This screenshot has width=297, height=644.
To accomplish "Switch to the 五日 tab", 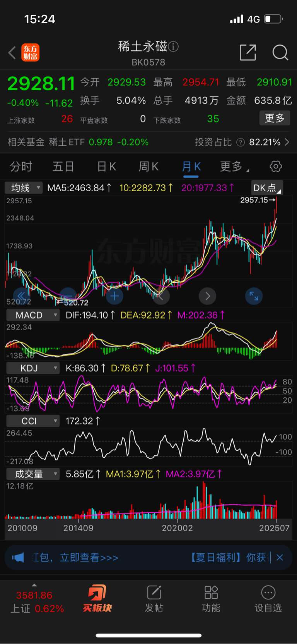I will [63, 167].
